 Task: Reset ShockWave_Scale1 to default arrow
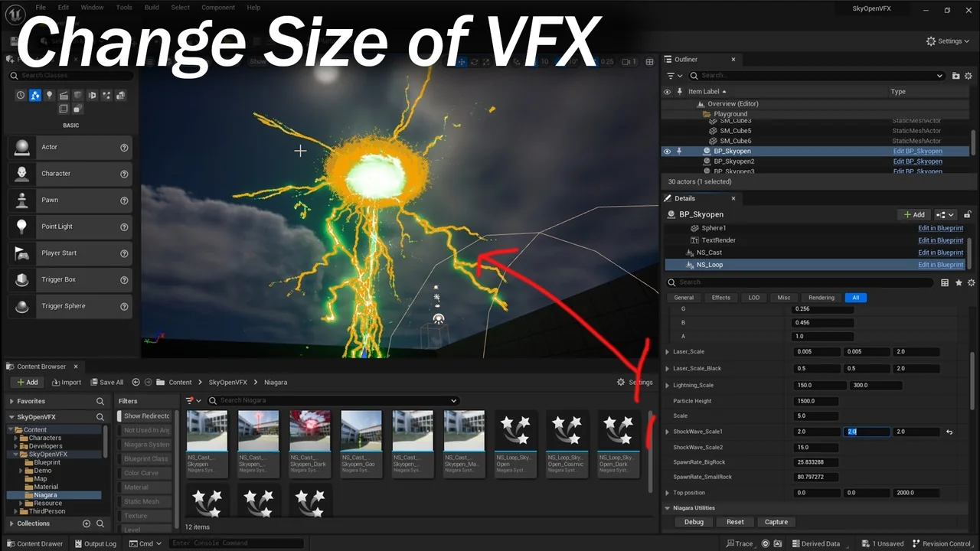point(949,432)
